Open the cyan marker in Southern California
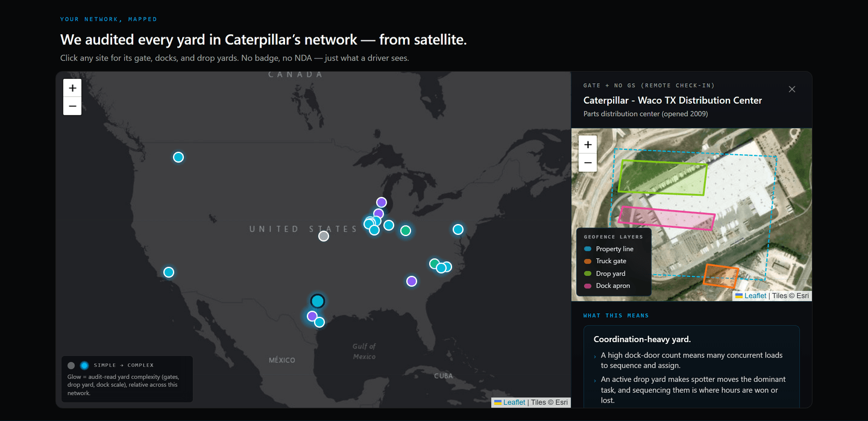The image size is (868, 421). [169, 272]
